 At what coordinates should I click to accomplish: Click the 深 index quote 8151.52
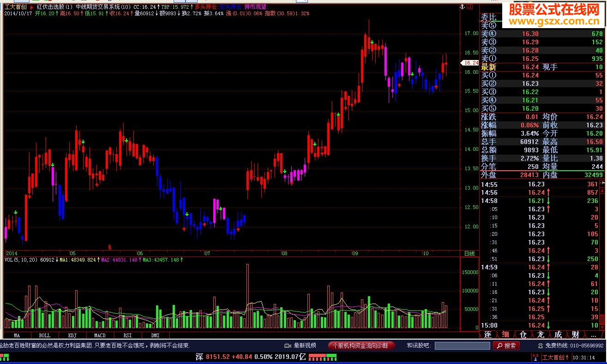[x=217, y=357]
